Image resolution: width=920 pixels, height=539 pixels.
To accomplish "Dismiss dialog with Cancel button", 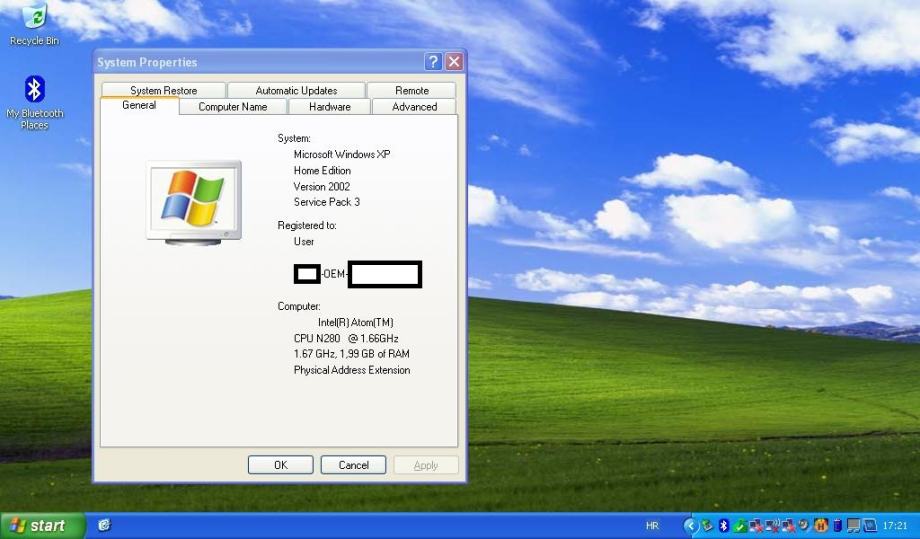I will (353, 465).
